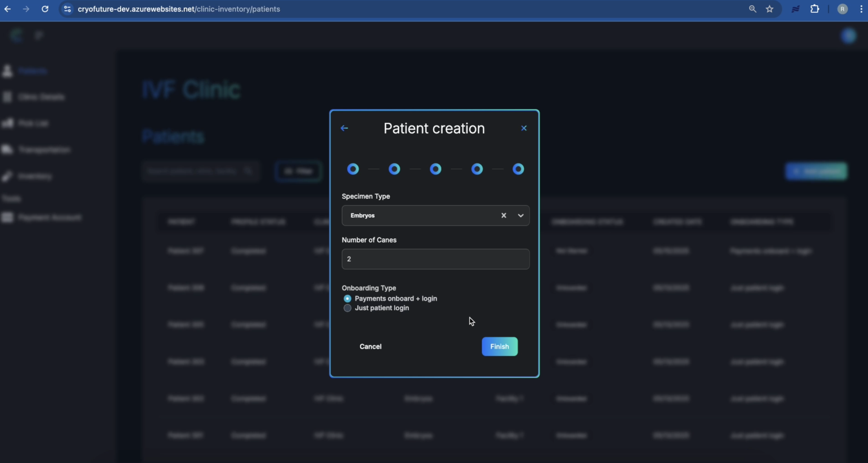The height and width of the screenshot is (463, 868).
Task: Select Payments onboard + login radio option
Action: coord(347,299)
